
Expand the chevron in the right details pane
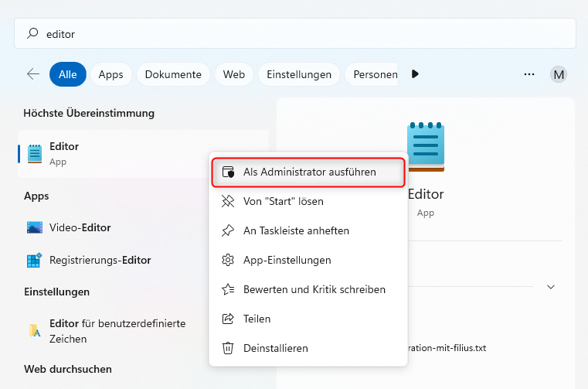click(551, 287)
